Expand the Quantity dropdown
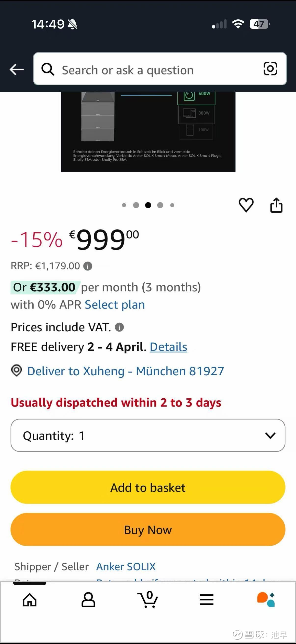 148,435
